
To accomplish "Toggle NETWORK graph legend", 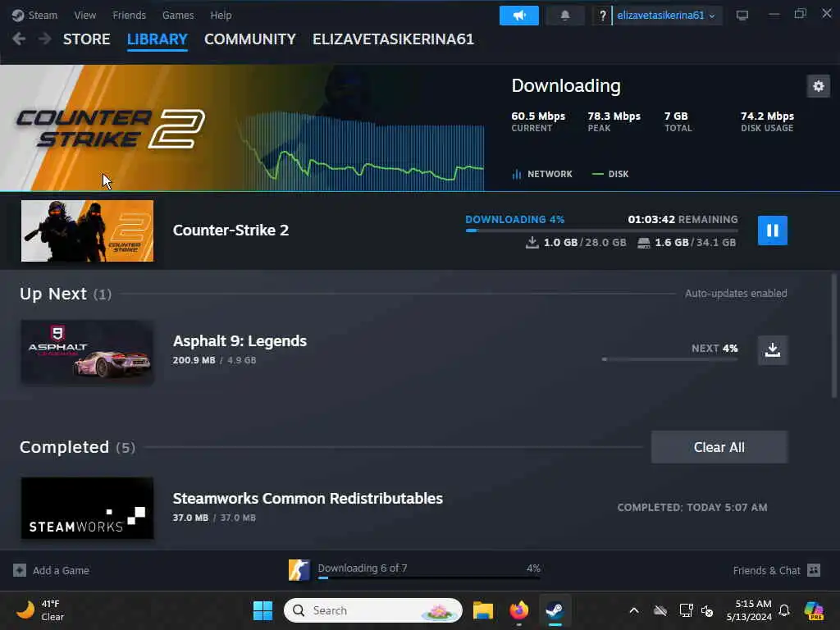I will [542, 174].
